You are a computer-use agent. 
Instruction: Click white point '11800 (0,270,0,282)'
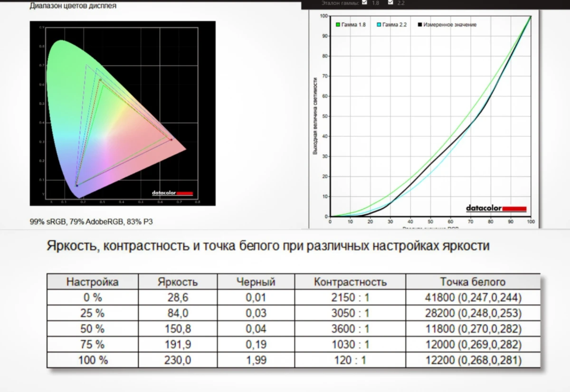click(x=473, y=329)
